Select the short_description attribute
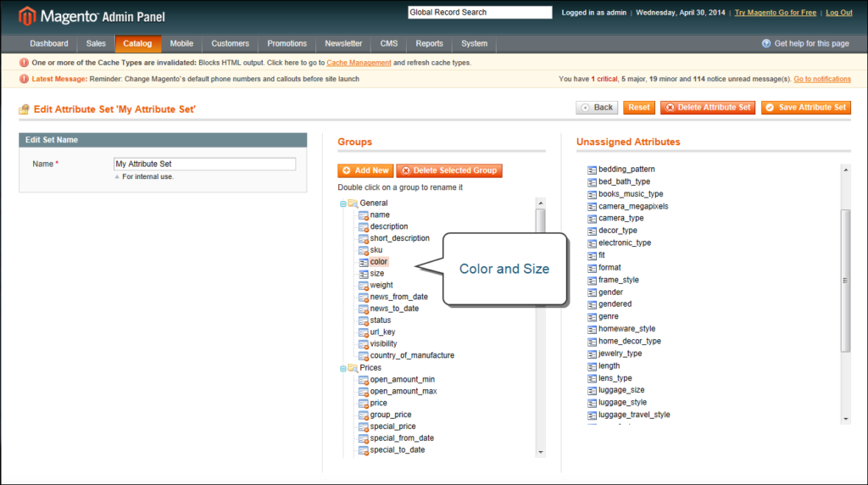The width and height of the screenshot is (868, 485). pos(399,238)
